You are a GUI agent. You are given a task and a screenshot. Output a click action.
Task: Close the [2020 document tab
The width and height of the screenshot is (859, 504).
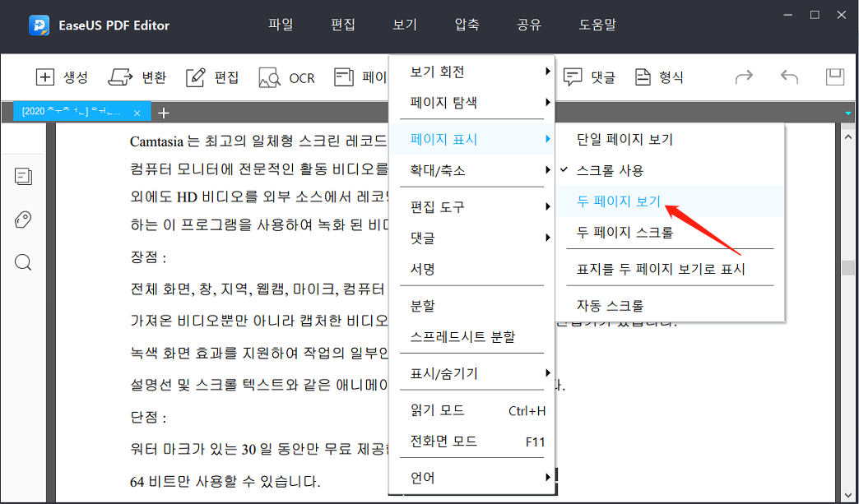tap(137, 113)
